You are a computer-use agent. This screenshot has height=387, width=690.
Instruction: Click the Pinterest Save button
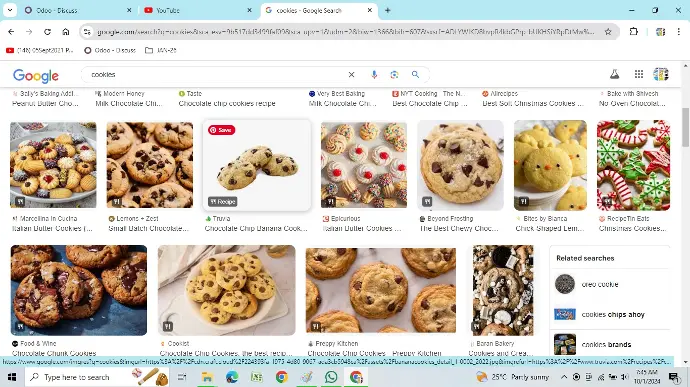tap(221, 130)
